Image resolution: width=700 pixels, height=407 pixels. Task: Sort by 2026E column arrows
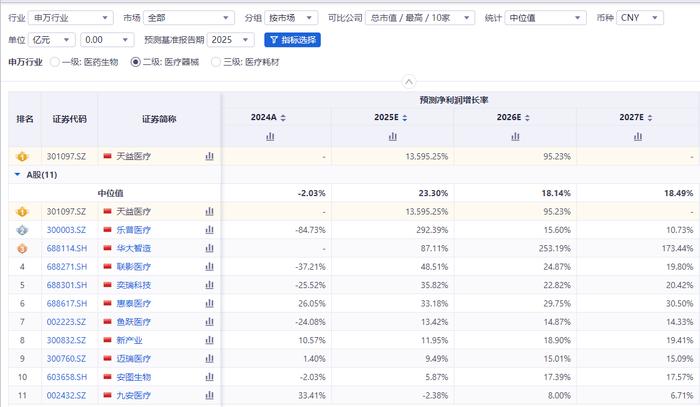[527, 118]
